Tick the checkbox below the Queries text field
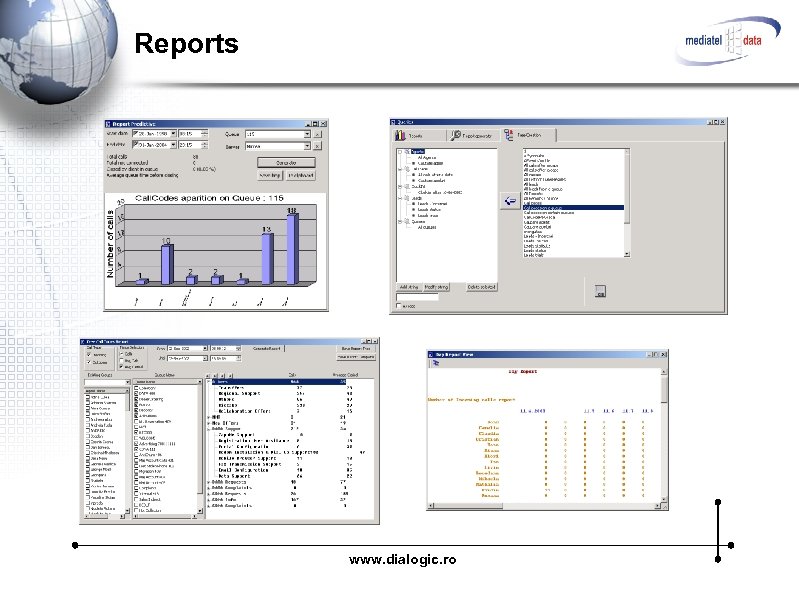The image size is (799, 598). pos(399,306)
